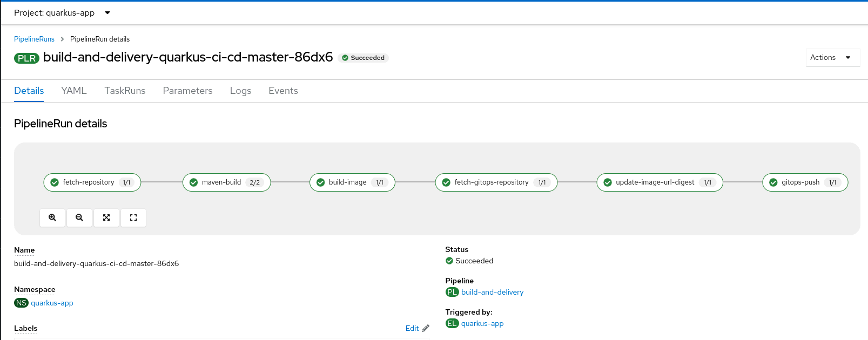Switch to the YAML tab
The height and width of the screenshot is (340, 868).
click(74, 91)
